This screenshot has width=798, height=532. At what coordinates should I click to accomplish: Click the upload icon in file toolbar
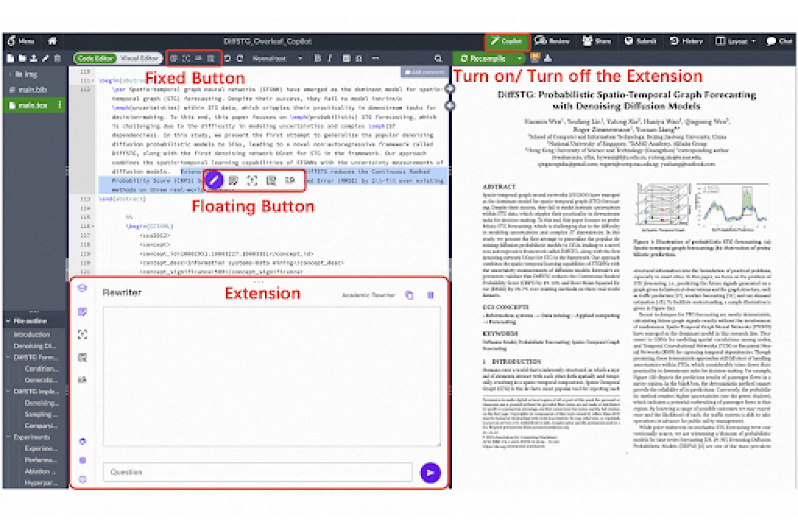point(34,58)
